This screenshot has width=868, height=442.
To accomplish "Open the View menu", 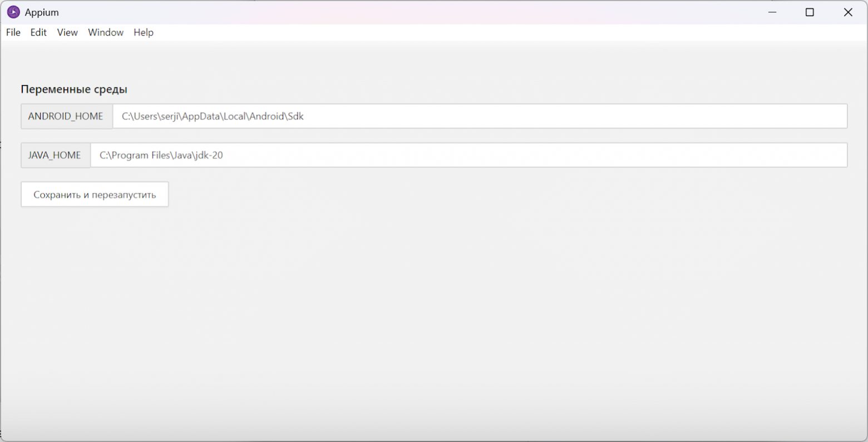I will point(67,32).
